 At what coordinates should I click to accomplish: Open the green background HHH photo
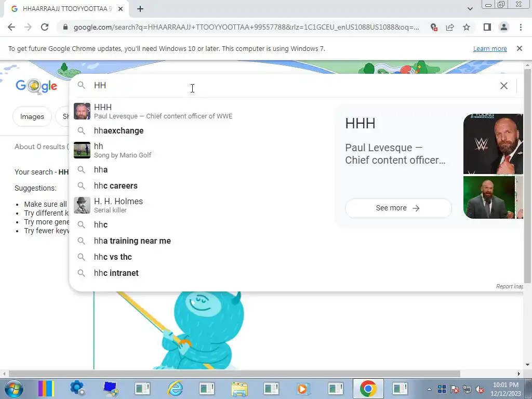[x=489, y=197]
